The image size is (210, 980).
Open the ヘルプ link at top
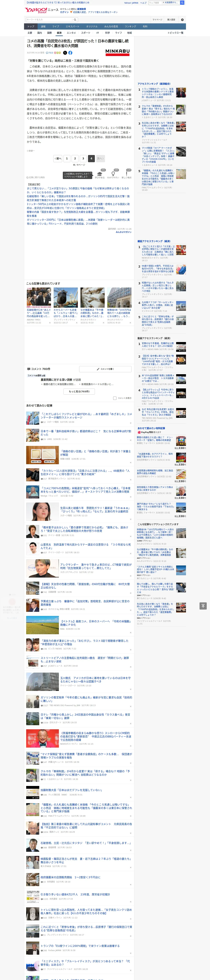(x=143, y=3)
